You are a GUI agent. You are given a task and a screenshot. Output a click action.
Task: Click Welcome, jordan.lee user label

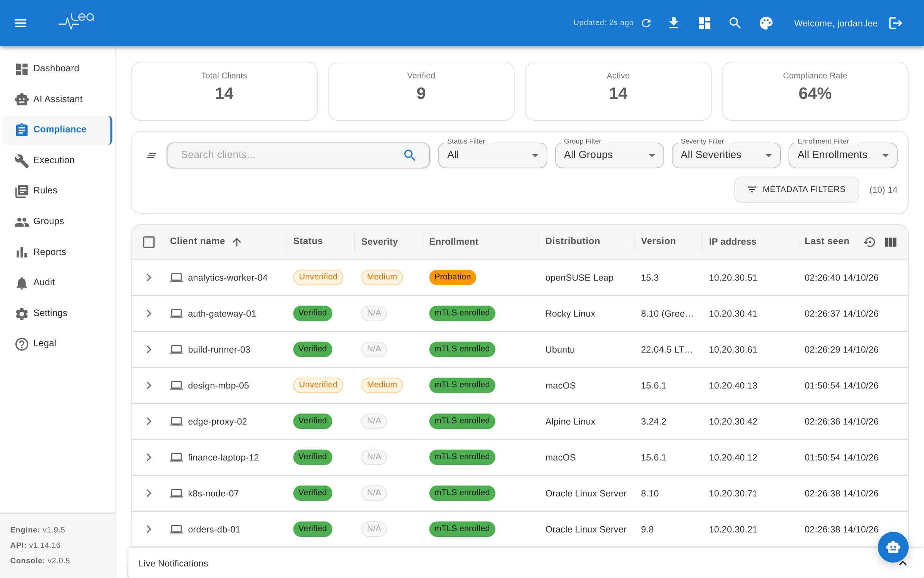[836, 24]
